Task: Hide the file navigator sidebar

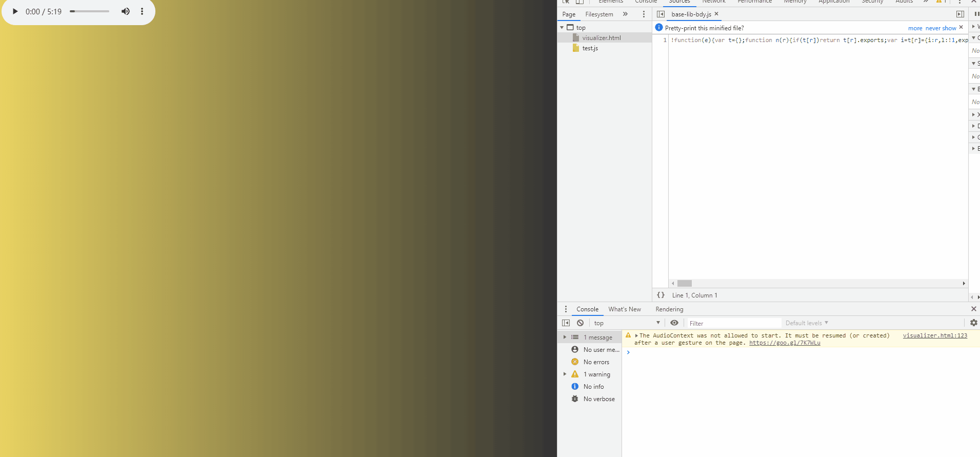Action: click(661, 14)
